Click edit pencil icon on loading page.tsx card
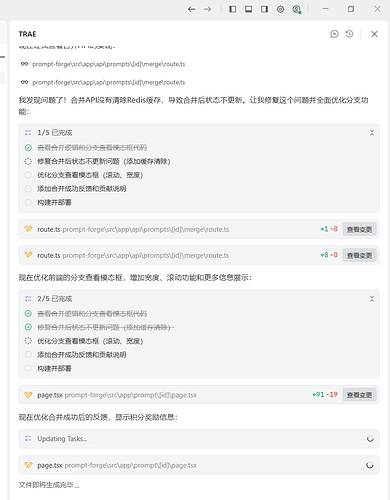This screenshot has width=390, height=500. click(x=28, y=465)
